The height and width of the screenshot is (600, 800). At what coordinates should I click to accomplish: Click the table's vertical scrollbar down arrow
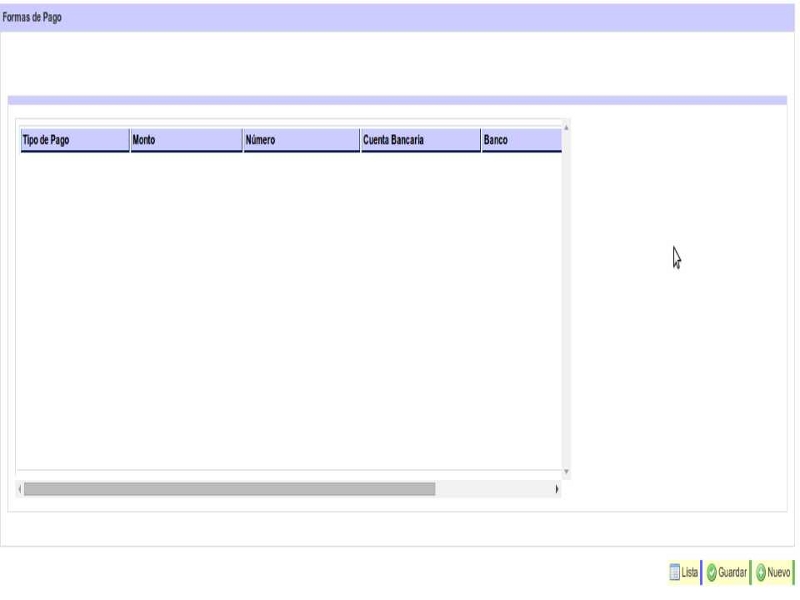tap(566, 472)
